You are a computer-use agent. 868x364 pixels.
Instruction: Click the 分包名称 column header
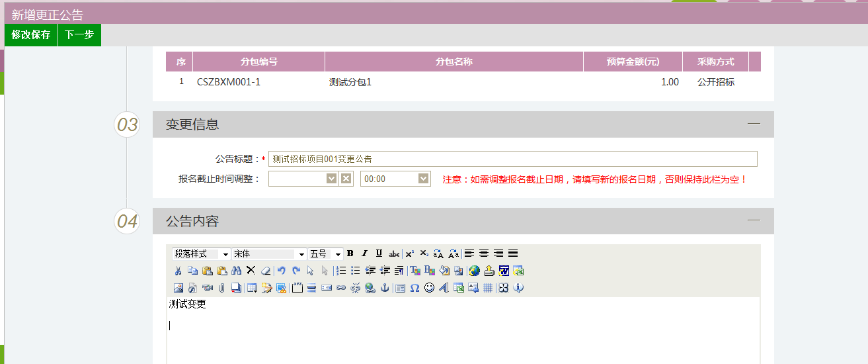point(454,62)
